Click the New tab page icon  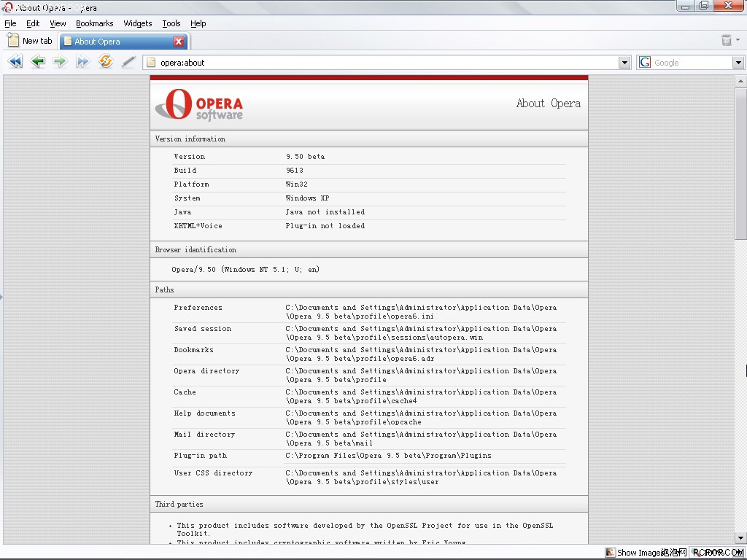13,40
